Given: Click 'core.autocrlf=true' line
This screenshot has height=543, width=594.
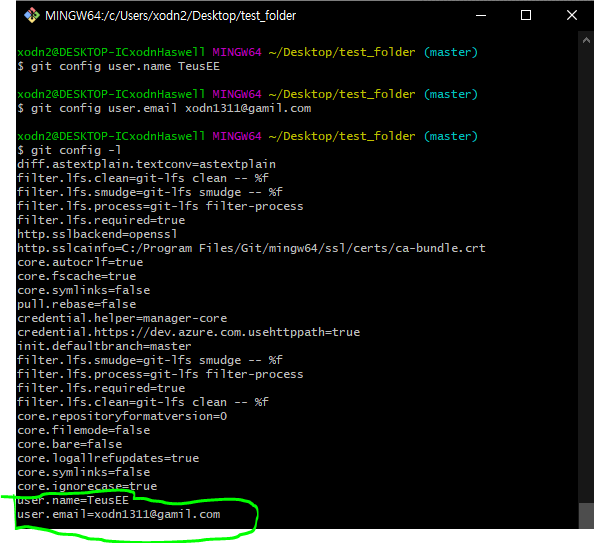Looking at the screenshot, I should tap(80, 262).
